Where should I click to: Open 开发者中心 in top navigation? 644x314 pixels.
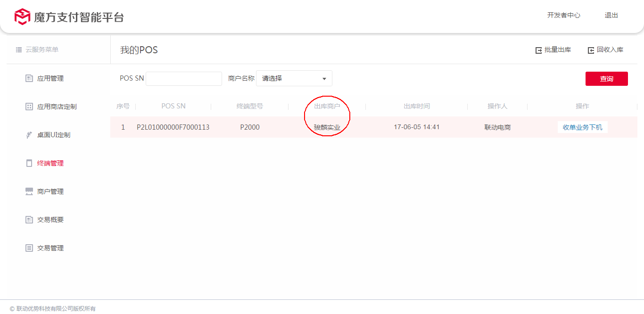click(x=563, y=15)
